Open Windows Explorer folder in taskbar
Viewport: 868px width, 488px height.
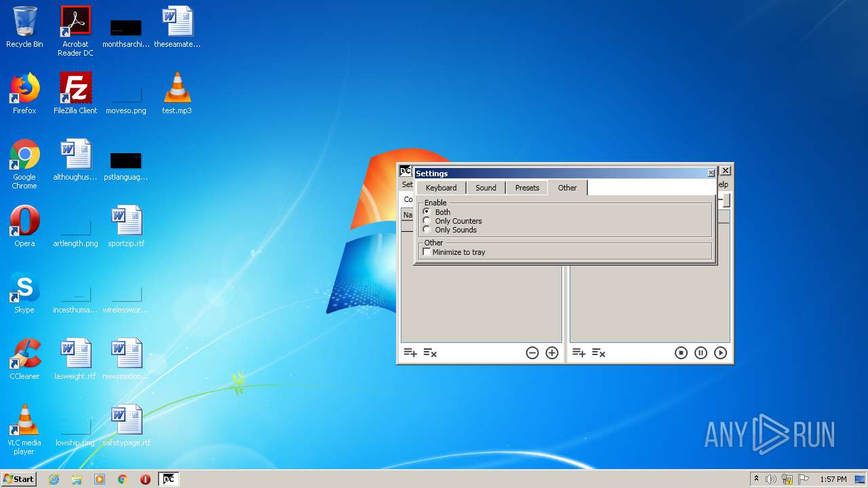77,479
